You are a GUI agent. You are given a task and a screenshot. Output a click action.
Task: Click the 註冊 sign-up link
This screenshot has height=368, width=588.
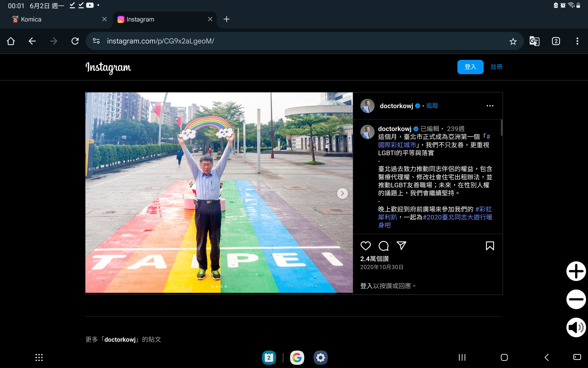pos(496,67)
